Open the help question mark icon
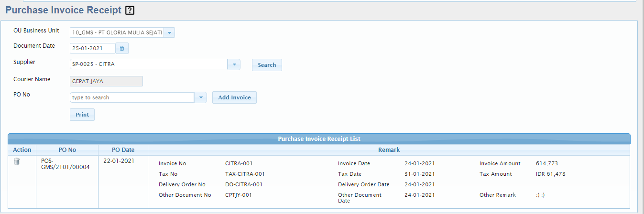 pyautogui.click(x=130, y=10)
